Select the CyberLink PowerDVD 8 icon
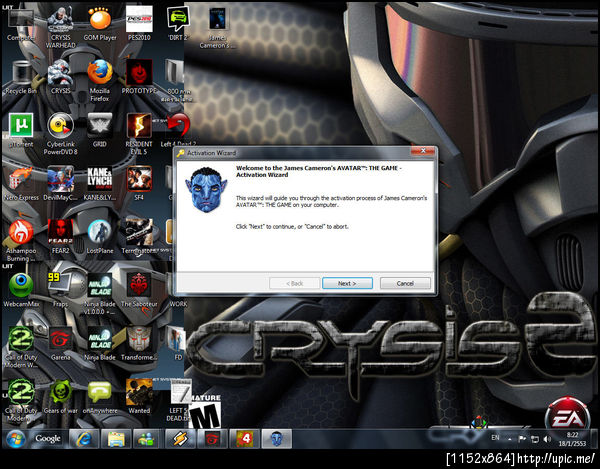This screenshot has height=469, width=600. [x=60, y=134]
